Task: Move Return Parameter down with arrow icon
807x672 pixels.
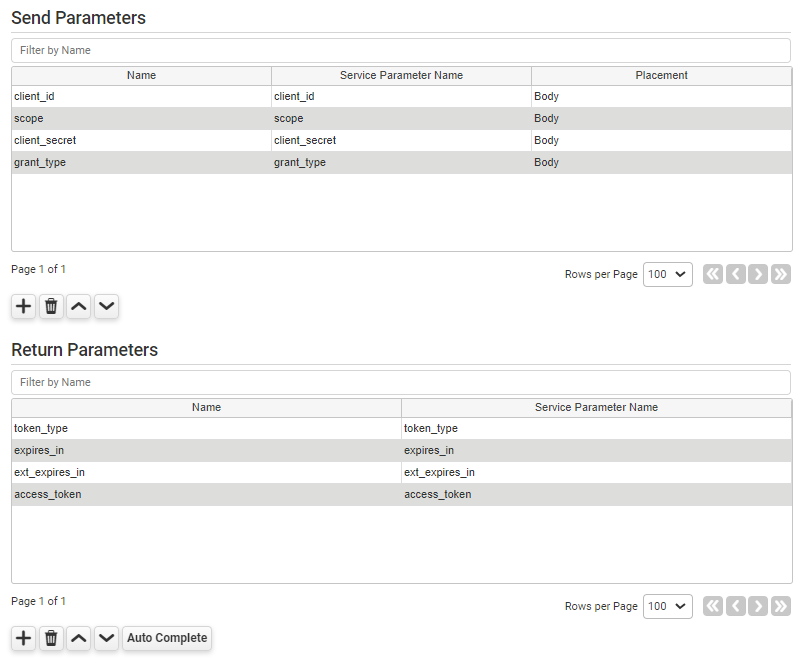Action: coord(107,638)
